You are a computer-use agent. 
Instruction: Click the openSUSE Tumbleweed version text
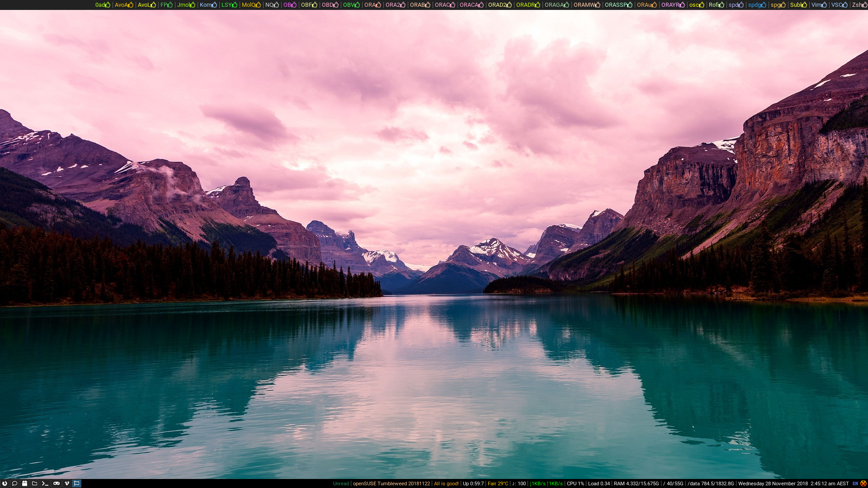391,483
